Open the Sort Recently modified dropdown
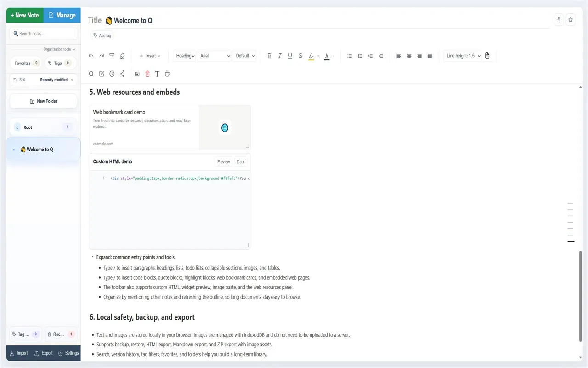 tap(44, 80)
